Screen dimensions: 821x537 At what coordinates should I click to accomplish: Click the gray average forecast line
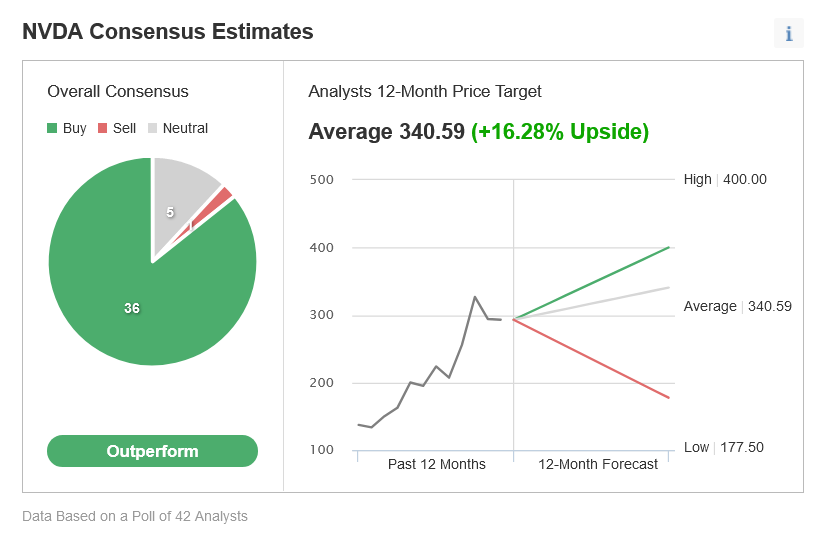point(592,303)
